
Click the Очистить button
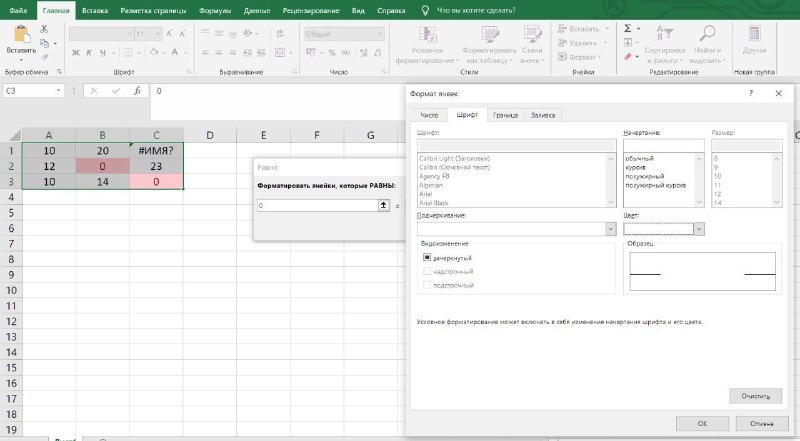point(755,396)
